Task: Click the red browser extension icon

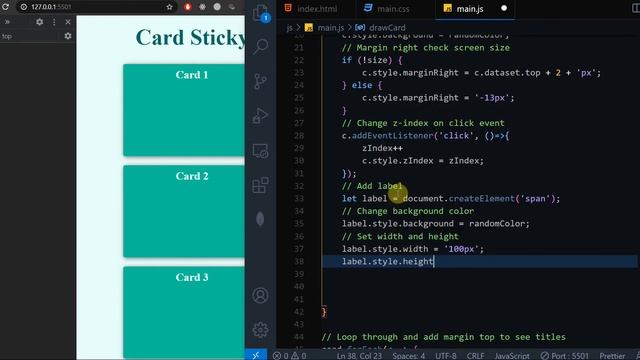Action: tap(188, 7)
